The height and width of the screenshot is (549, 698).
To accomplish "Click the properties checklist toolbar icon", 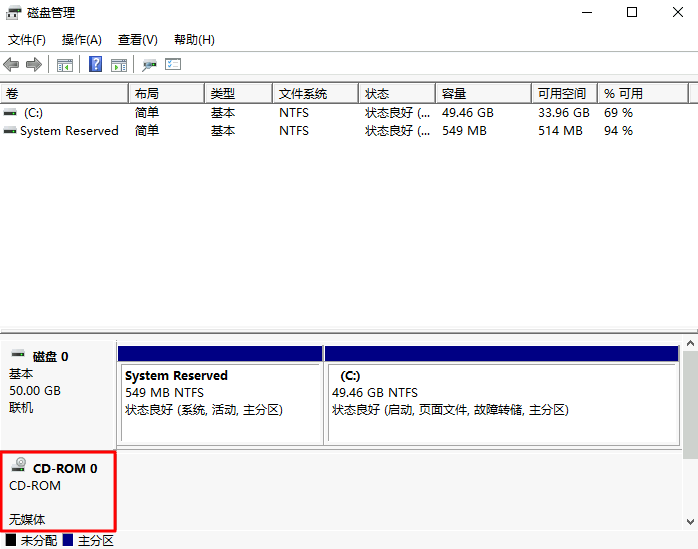I will [173, 65].
